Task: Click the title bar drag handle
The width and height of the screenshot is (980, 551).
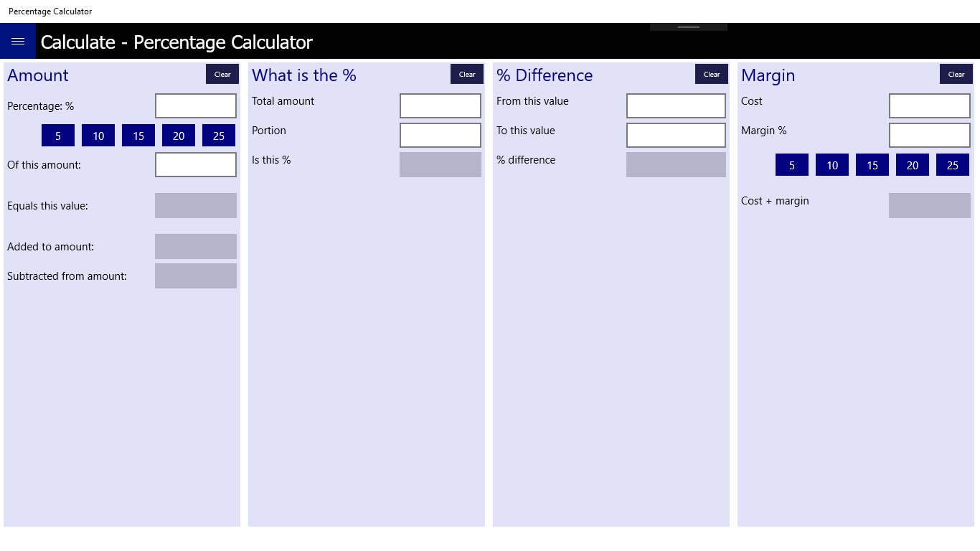Action: tap(689, 27)
